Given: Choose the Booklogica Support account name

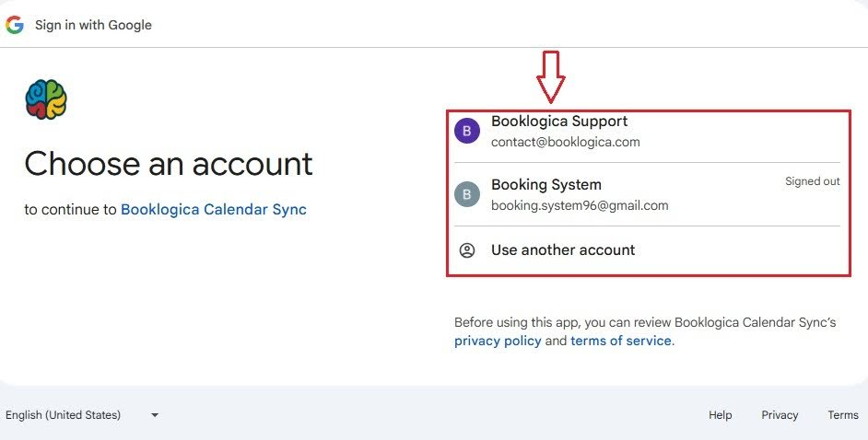Looking at the screenshot, I should click(x=559, y=122).
